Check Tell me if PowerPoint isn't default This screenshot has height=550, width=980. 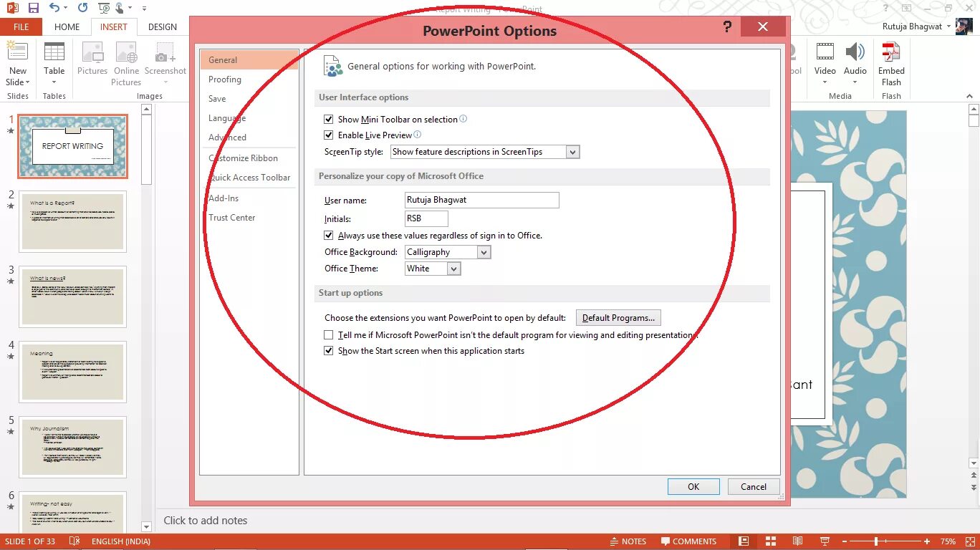[329, 335]
